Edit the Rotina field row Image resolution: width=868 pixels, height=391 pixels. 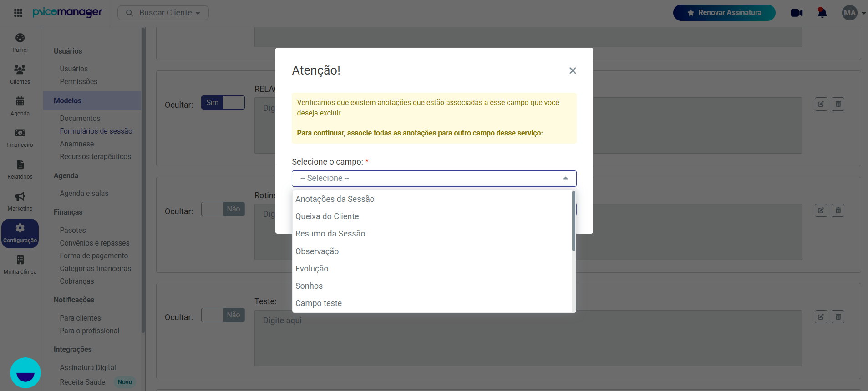tap(821, 211)
